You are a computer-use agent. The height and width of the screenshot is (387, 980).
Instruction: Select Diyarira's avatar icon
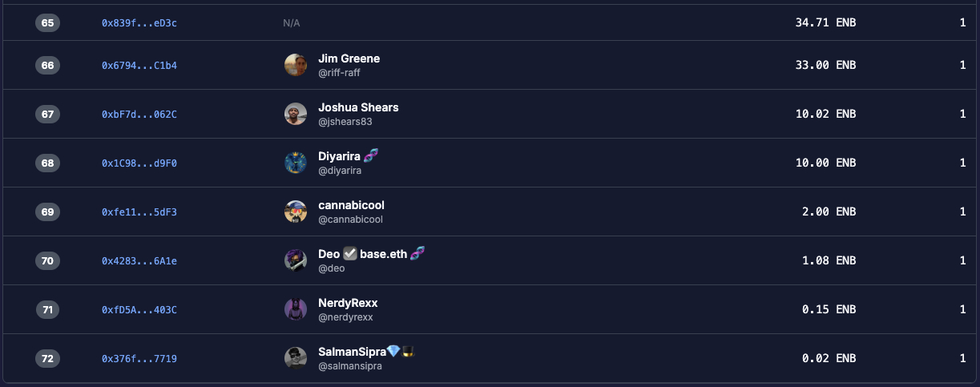click(x=296, y=163)
